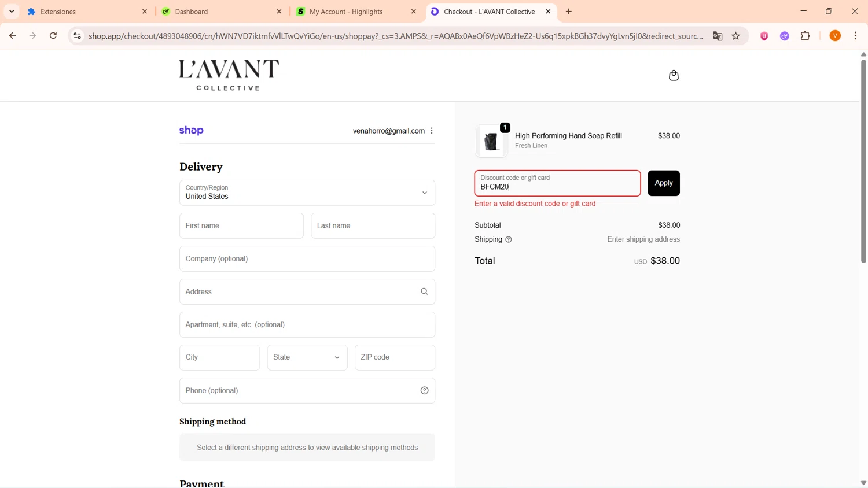Click the phone field help question icon
This screenshot has width=868, height=488.
(x=424, y=391)
